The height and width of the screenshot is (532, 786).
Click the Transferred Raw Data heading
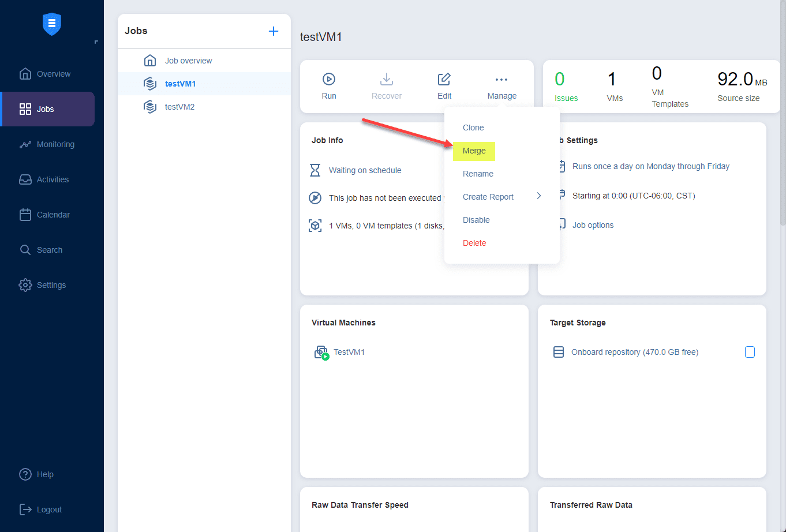click(591, 505)
